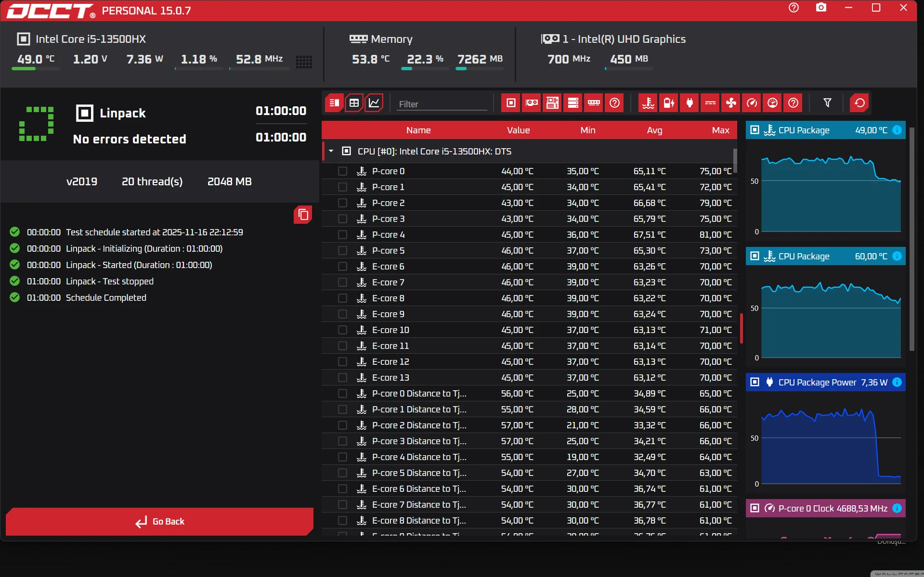This screenshot has width=924, height=577.
Task: Check the P-core 0 Distance to Tj checkbox
Action: point(342,394)
